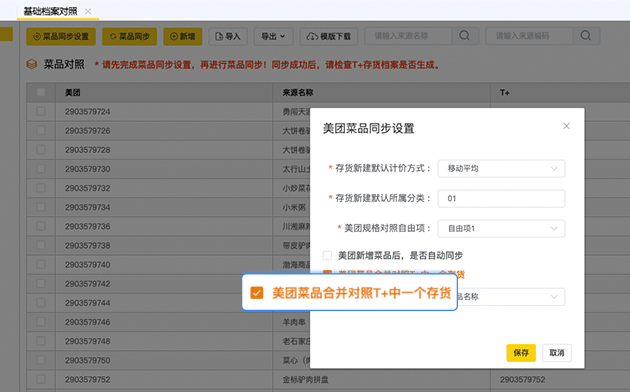Check the row 2903579740 checkbox
Image resolution: width=630 pixels, height=392 pixels.
[x=41, y=264]
